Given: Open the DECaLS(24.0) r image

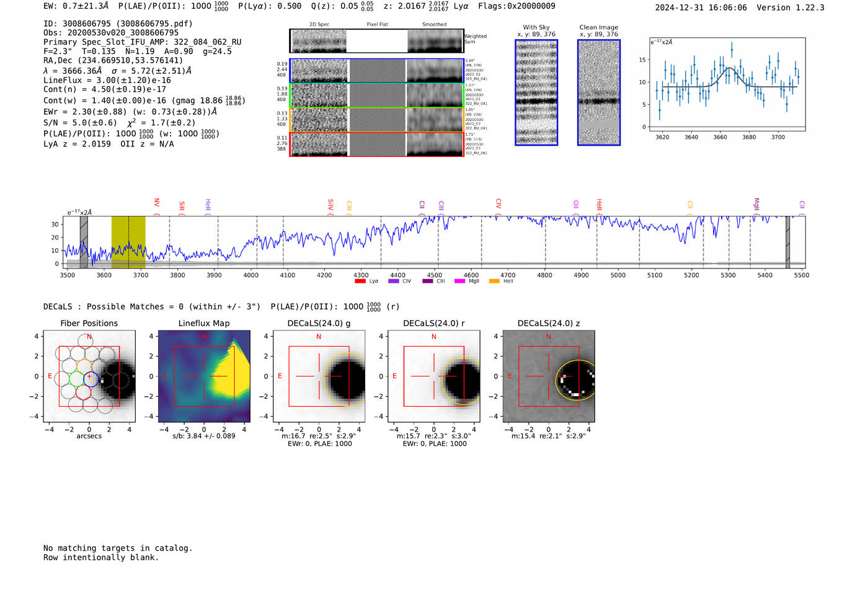Looking at the screenshot, I should (x=434, y=376).
